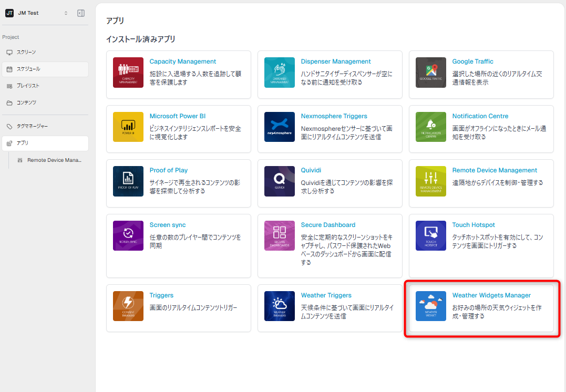
Task: Open the Secure Dashboard link
Action: (x=328, y=224)
